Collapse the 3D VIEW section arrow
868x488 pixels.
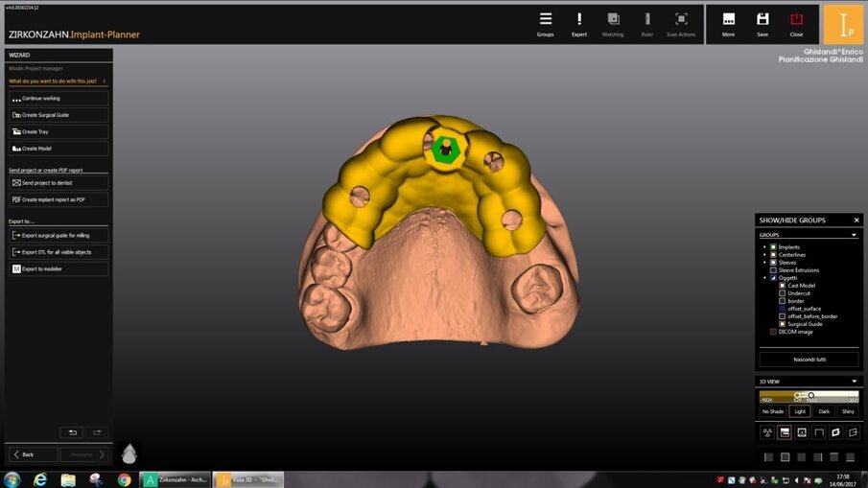pyautogui.click(x=855, y=382)
